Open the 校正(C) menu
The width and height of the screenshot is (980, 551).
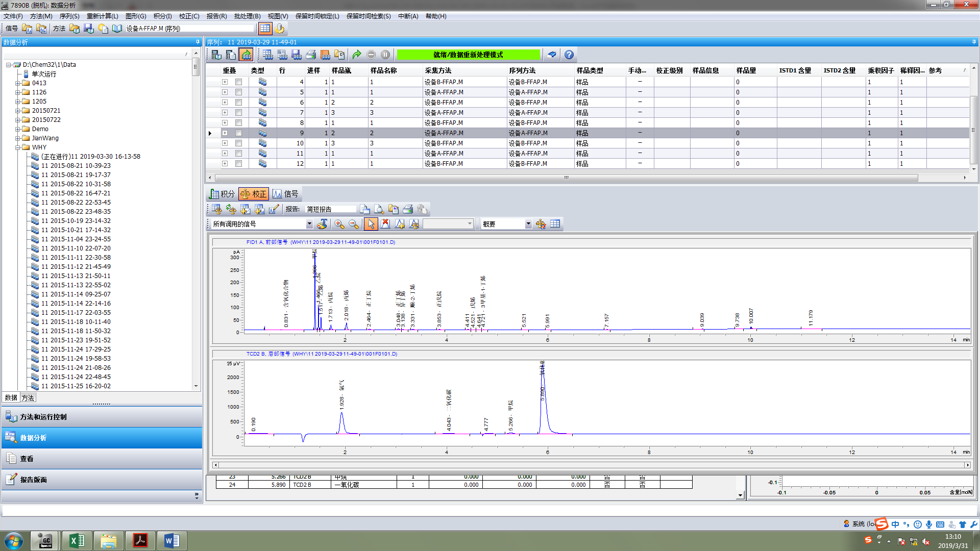(189, 16)
